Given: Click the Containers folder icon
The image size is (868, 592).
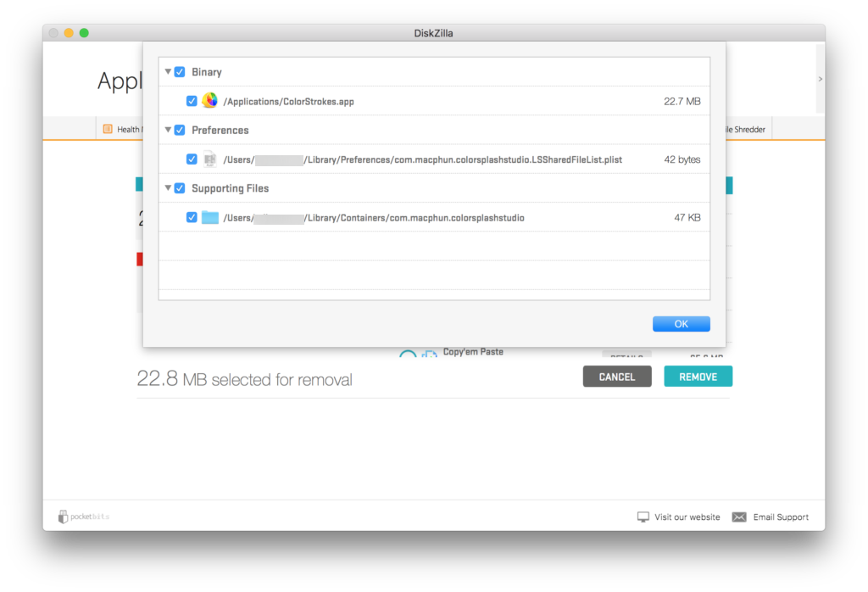Looking at the screenshot, I should tap(210, 217).
